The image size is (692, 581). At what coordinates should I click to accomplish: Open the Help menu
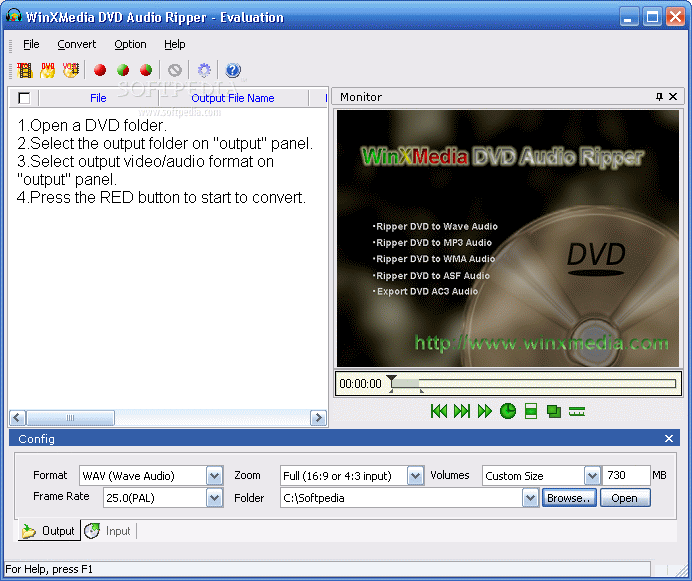(x=175, y=44)
